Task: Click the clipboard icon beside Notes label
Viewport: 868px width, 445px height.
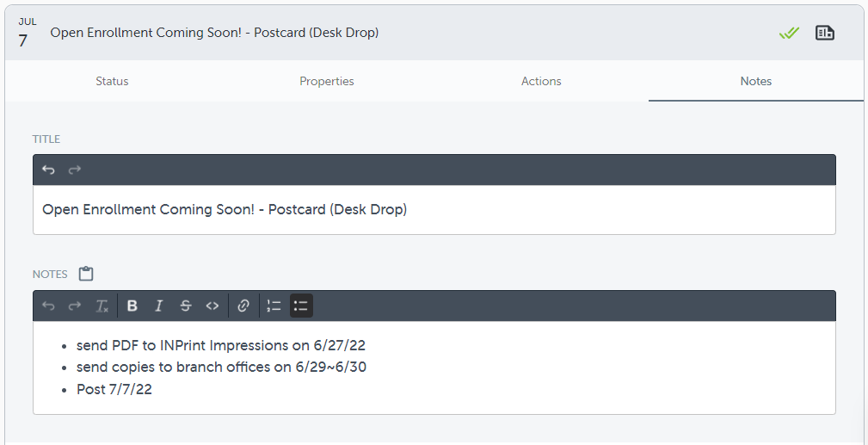Action: [86, 274]
